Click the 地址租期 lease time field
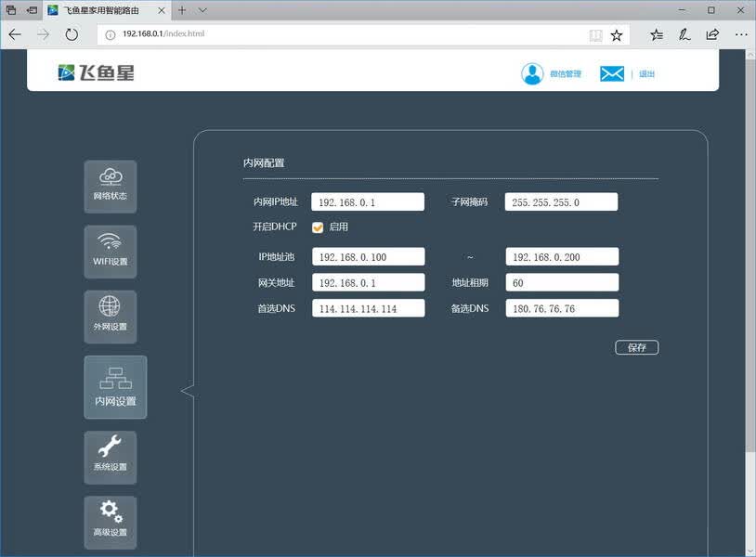 [x=562, y=282]
